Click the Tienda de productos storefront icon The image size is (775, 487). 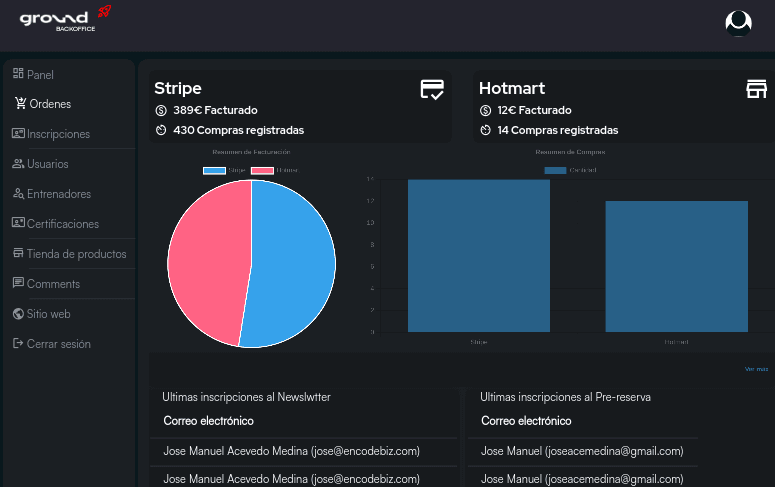click(18, 253)
